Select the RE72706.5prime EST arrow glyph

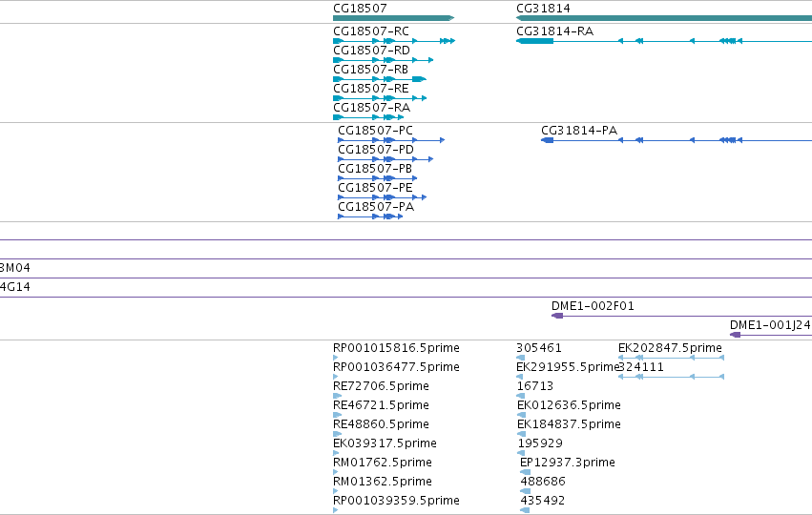(x=337, y=396)
